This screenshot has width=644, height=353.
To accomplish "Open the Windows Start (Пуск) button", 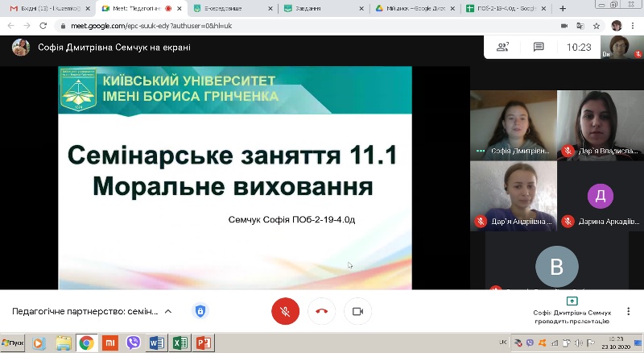I will click(x=13, y=343).
